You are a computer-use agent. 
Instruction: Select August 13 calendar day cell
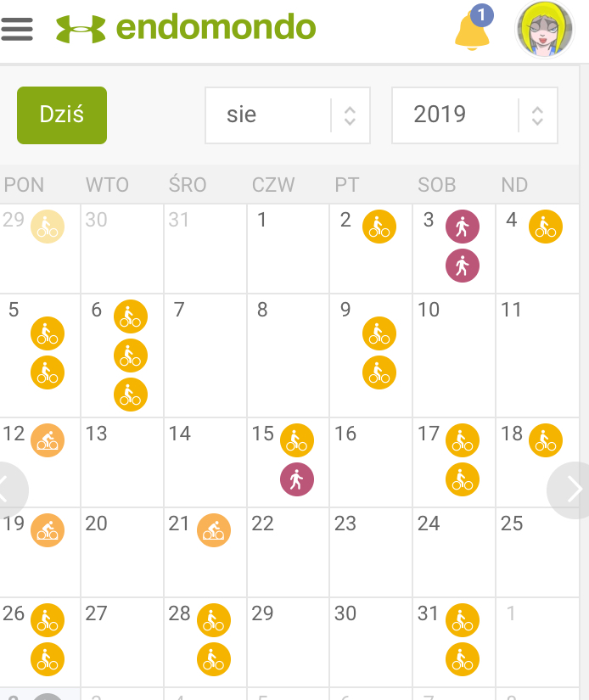click(121, 462)
